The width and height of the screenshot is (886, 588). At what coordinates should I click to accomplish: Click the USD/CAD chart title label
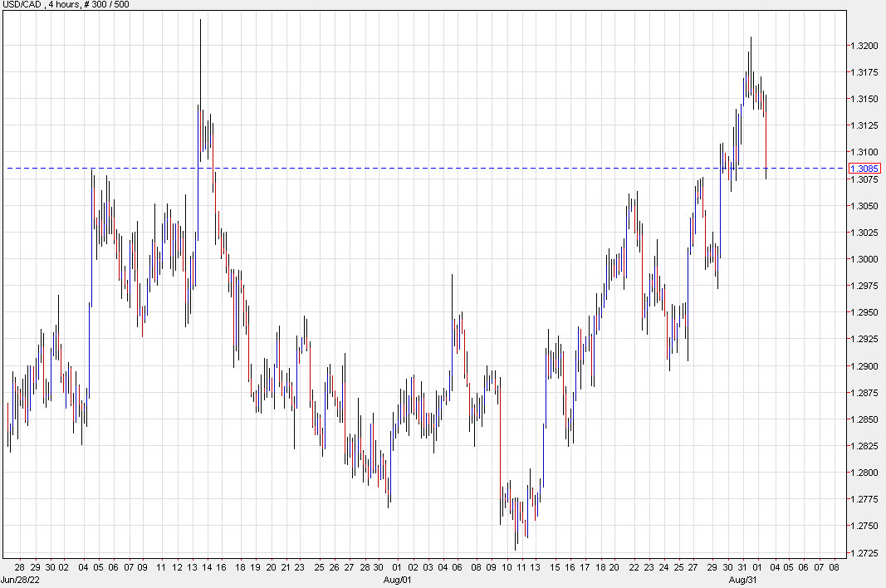[x=22, y=7]
